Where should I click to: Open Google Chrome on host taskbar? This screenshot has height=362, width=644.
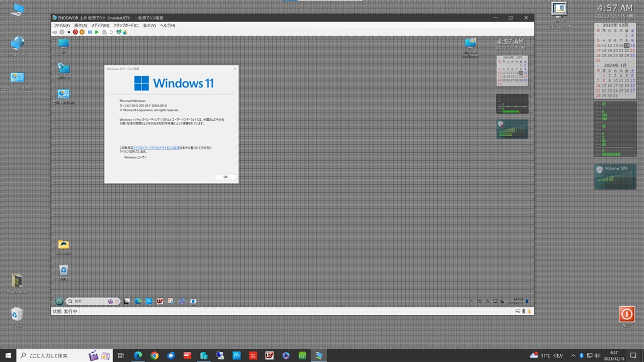[155, 356]
